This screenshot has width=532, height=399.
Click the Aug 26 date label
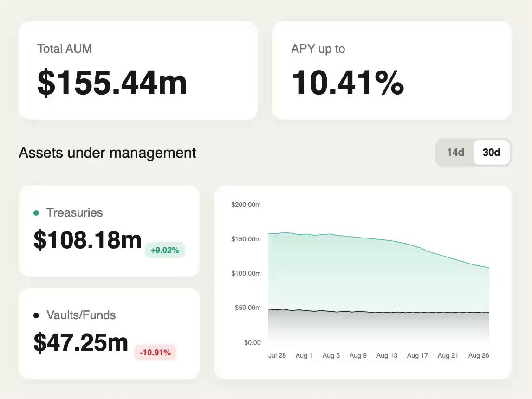tap(479, 355)
